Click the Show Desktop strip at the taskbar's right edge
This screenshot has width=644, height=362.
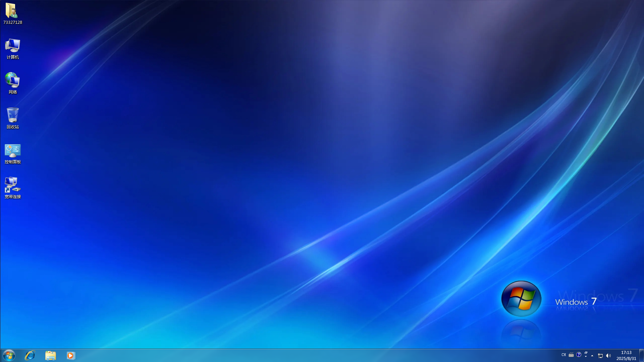pos(642,356)
